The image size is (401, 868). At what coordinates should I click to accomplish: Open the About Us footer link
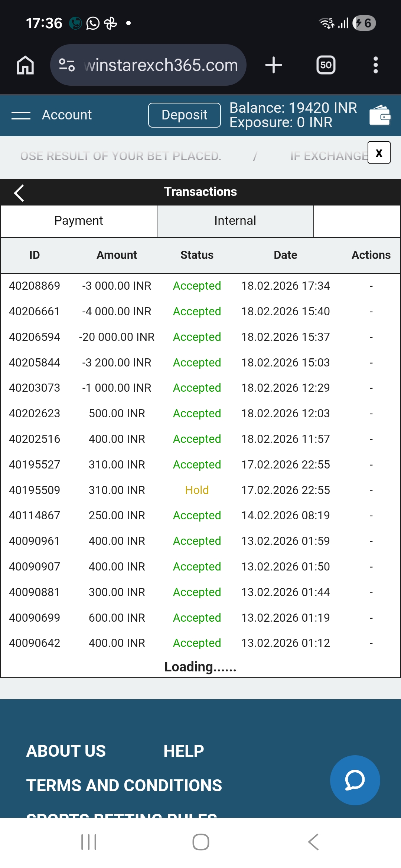(x=66, y=751)
